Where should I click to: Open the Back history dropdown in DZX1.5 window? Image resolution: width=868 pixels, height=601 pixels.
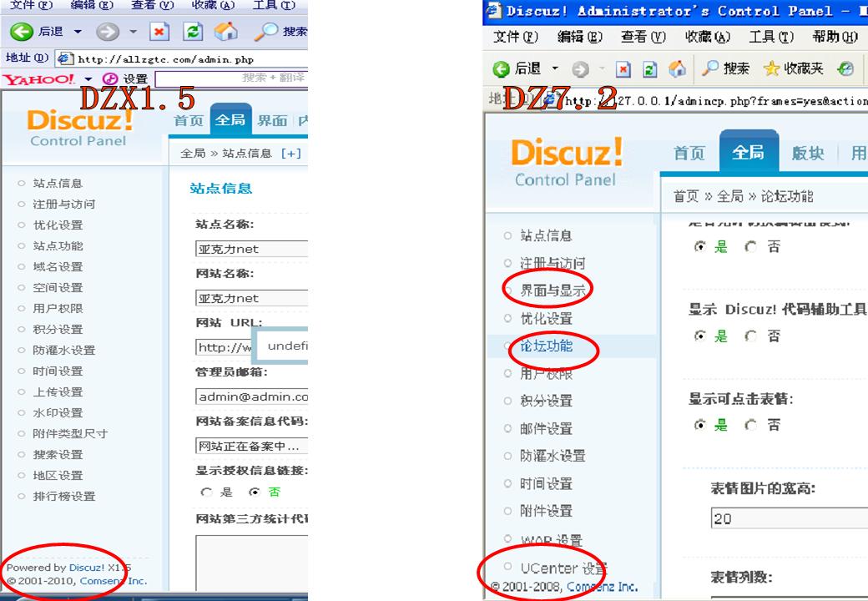click(78, 32)
